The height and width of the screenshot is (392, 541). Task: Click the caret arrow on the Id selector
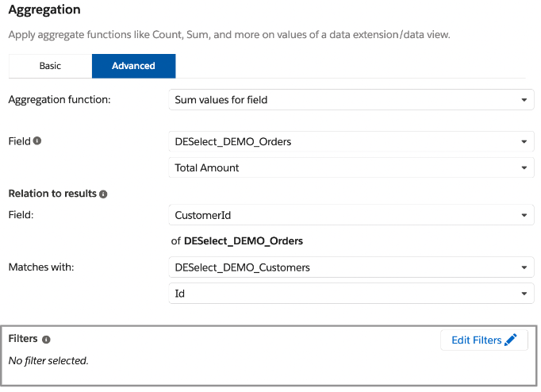[524, 294]
